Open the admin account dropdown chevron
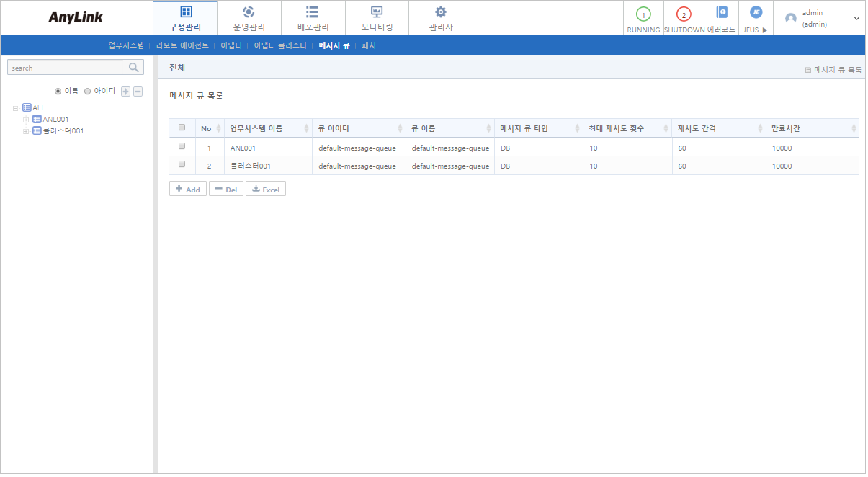Screen dimensions: 868x477 [857, 18]
